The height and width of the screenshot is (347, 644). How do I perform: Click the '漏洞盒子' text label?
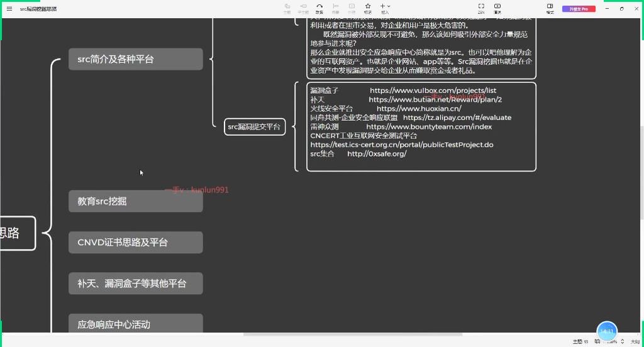pyautogui.click(x=324, y=91)
